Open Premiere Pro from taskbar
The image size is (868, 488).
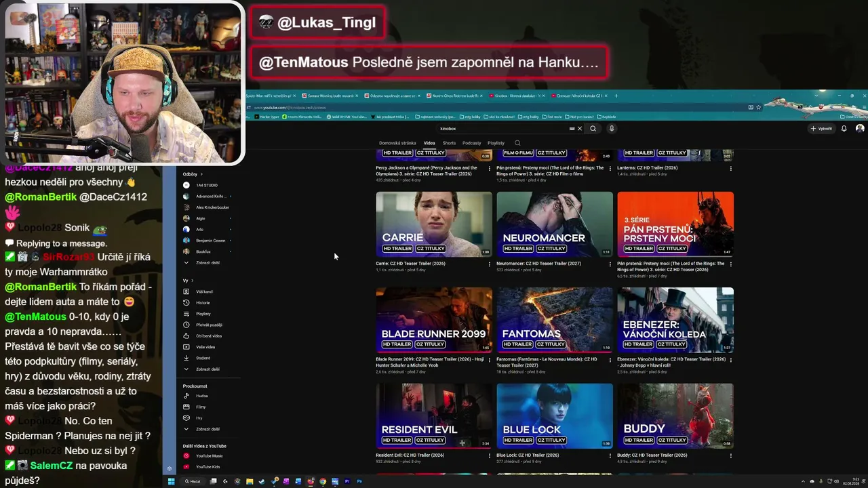coord(347,481)
